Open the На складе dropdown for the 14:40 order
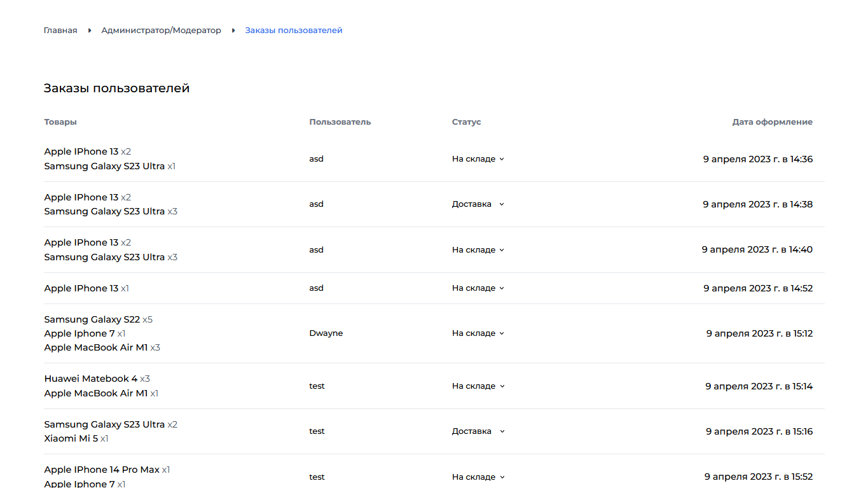 pos(478,249)
